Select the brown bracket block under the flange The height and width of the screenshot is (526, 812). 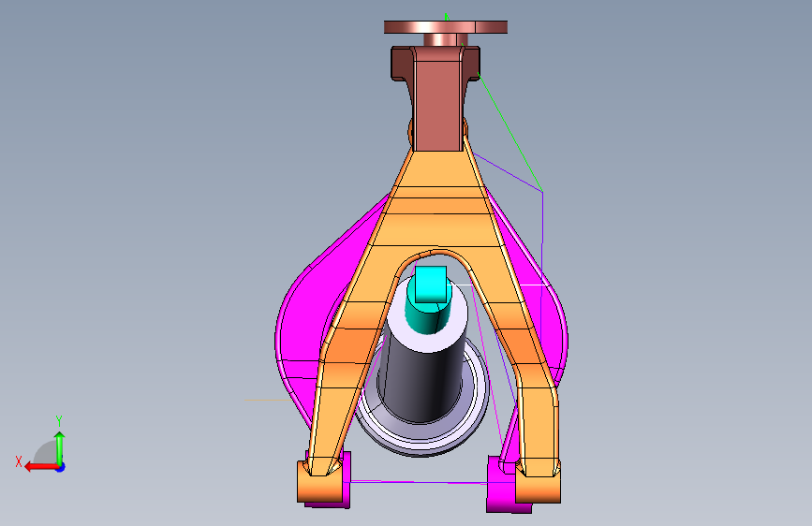pyautogui.click(x=436, y=98)
